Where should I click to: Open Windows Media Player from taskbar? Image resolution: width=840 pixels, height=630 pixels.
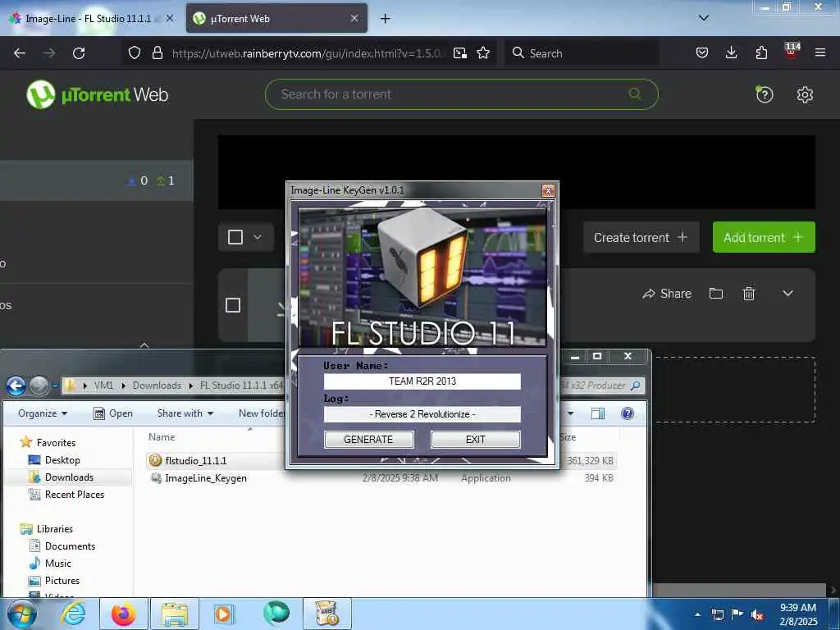tap(223, 614)
